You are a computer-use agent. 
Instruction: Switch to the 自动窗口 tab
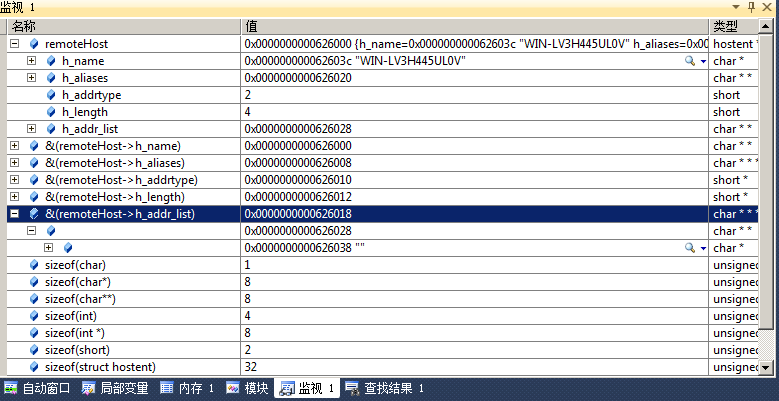37,388
